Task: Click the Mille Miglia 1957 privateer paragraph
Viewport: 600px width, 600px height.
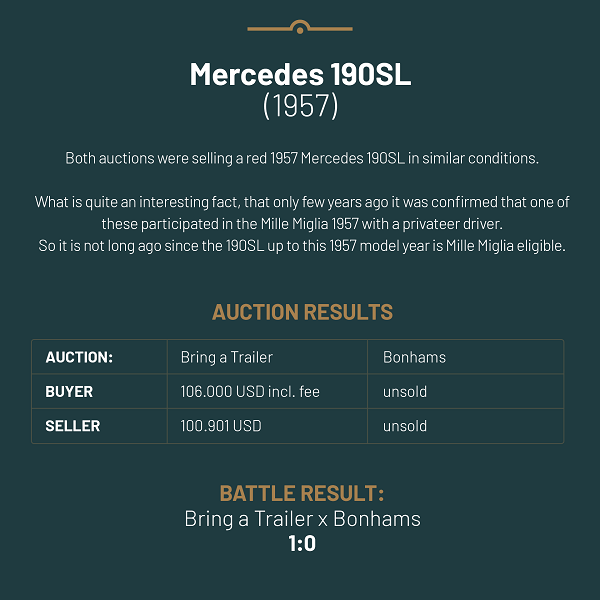Action: 302,213
